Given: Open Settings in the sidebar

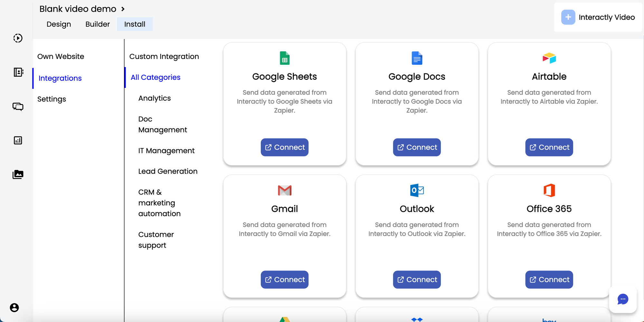Looking at the screenshot, I should pos(52,99).
